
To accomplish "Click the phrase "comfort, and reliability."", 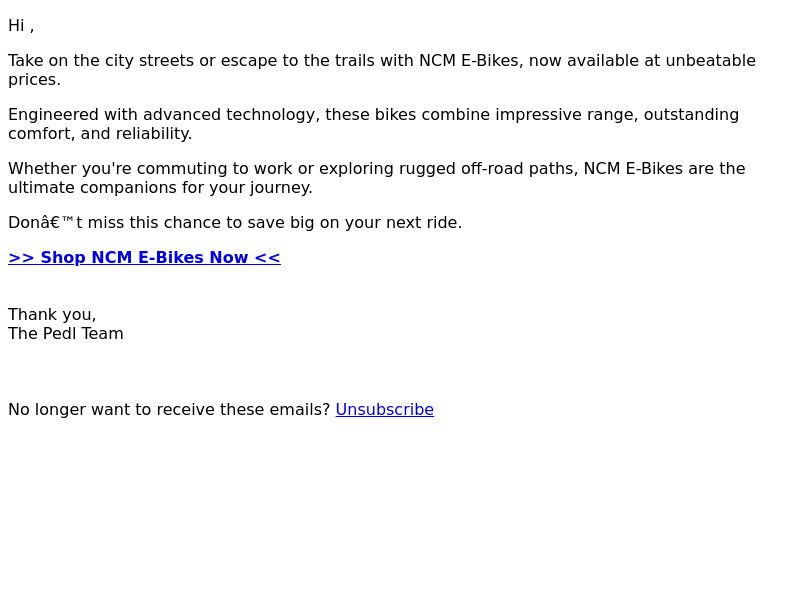I will (100, 134).
